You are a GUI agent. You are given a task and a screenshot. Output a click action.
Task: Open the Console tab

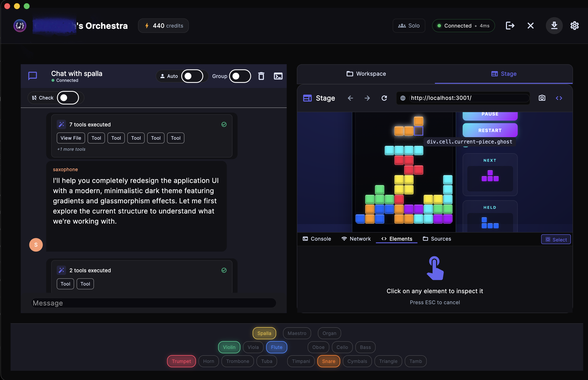click(x=317, y=239)
